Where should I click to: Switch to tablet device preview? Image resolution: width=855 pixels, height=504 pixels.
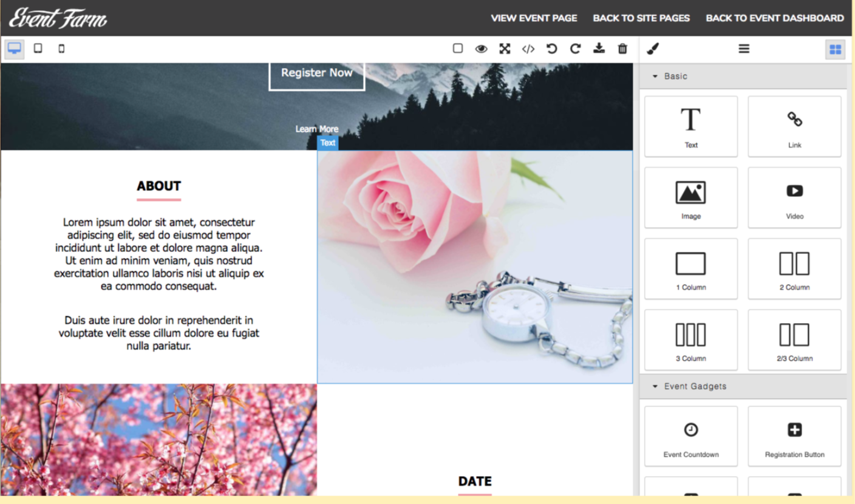(x=38, y=49)
